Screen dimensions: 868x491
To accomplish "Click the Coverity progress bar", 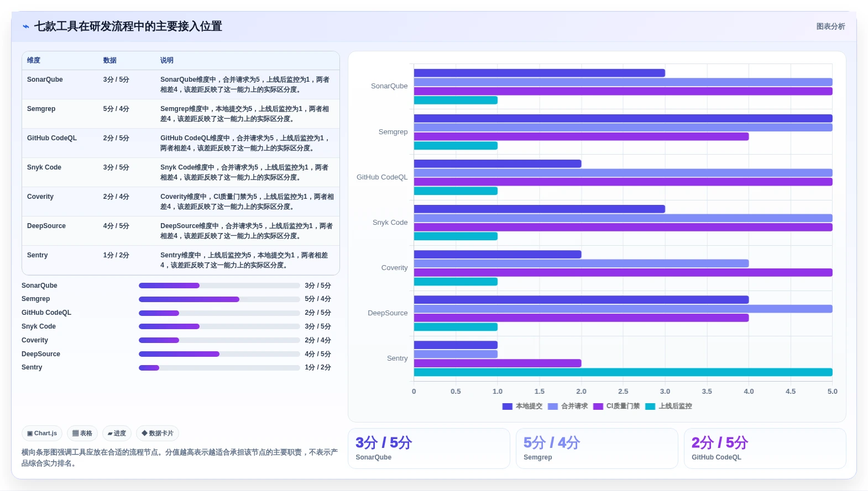I will tap(219, 340).
